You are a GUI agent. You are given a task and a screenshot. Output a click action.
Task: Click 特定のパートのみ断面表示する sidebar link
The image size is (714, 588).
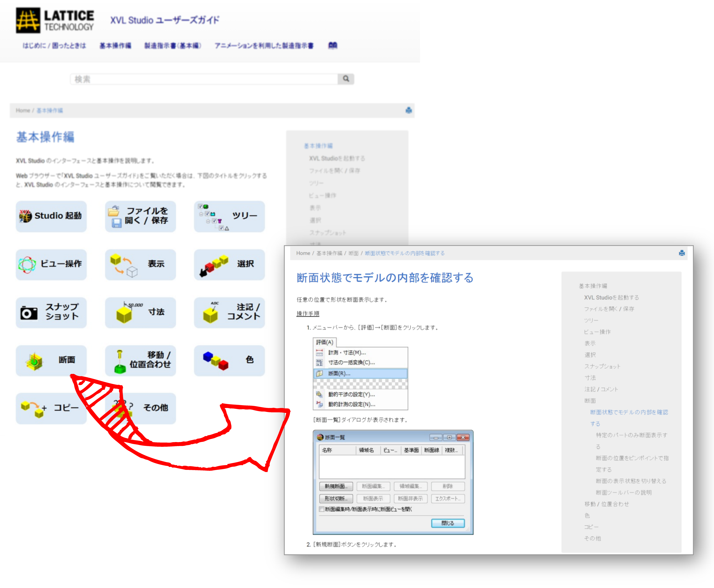pos(632,441)
